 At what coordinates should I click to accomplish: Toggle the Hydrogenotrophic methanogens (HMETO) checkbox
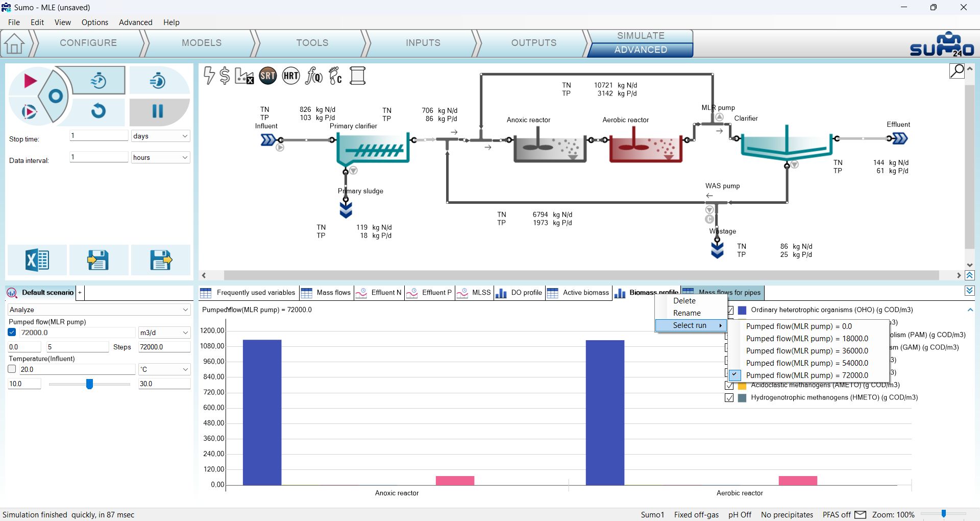point(729,398)
